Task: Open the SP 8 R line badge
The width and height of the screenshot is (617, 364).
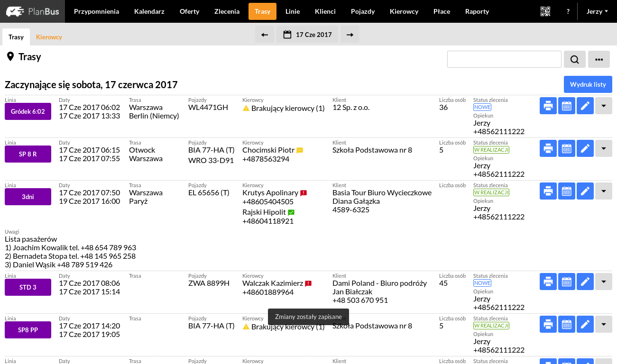Action: click(x=28, y=154)
